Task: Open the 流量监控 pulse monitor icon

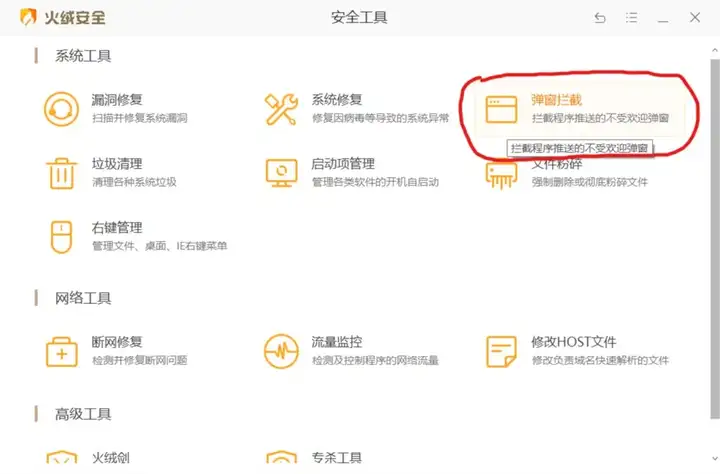Action: [x=281, y=351]
